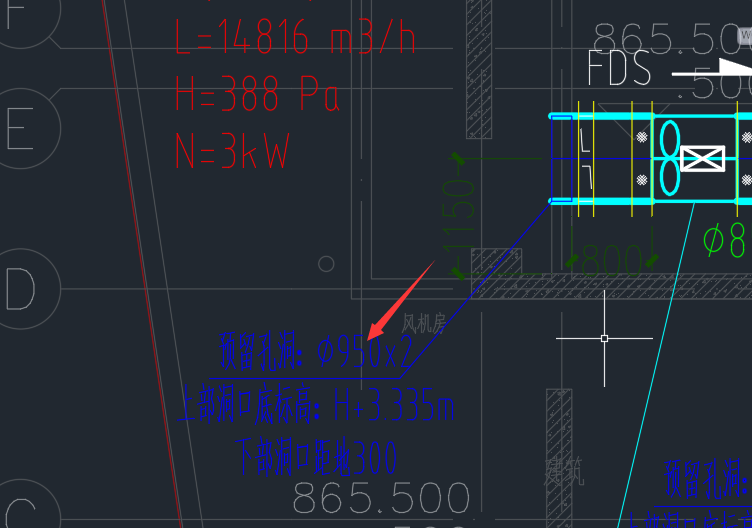
Task: Select the green vertical dimension "1150"
Action: (458, 215)
